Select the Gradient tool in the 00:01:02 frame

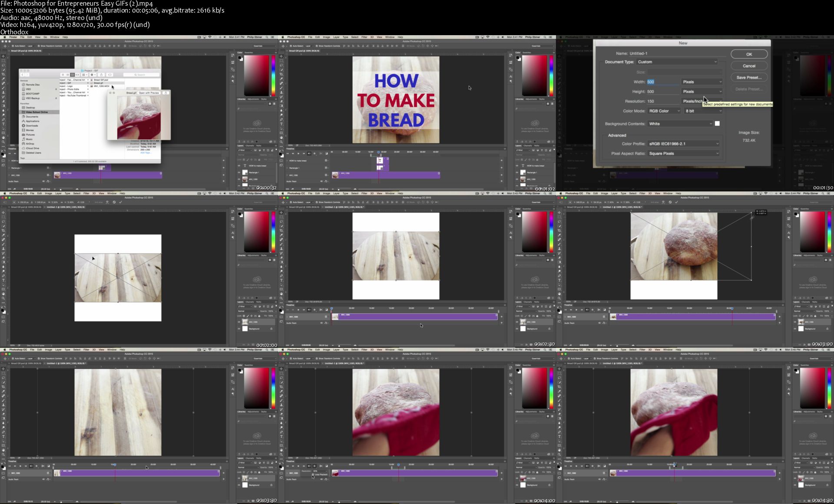pos(281,106)
